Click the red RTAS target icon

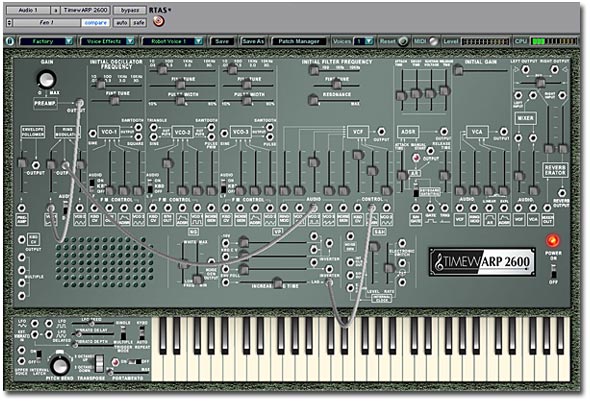tap(158, 22)
